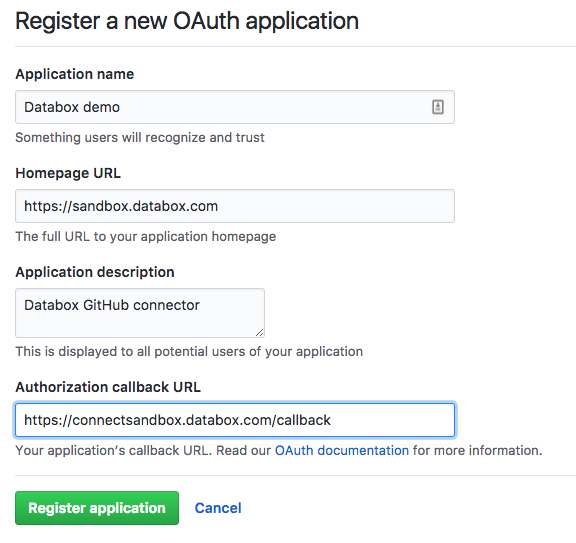Click the Register a new OAuth application heading
Viewport: 576px width, 543px height.
[187, 21]
